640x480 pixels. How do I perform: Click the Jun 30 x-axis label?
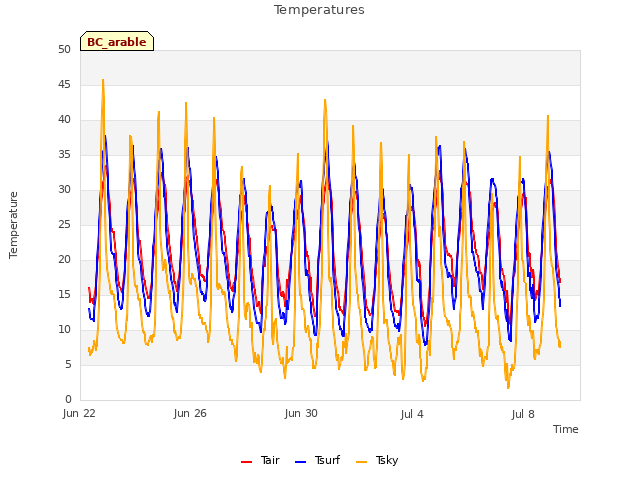click(x=301, y=413)
